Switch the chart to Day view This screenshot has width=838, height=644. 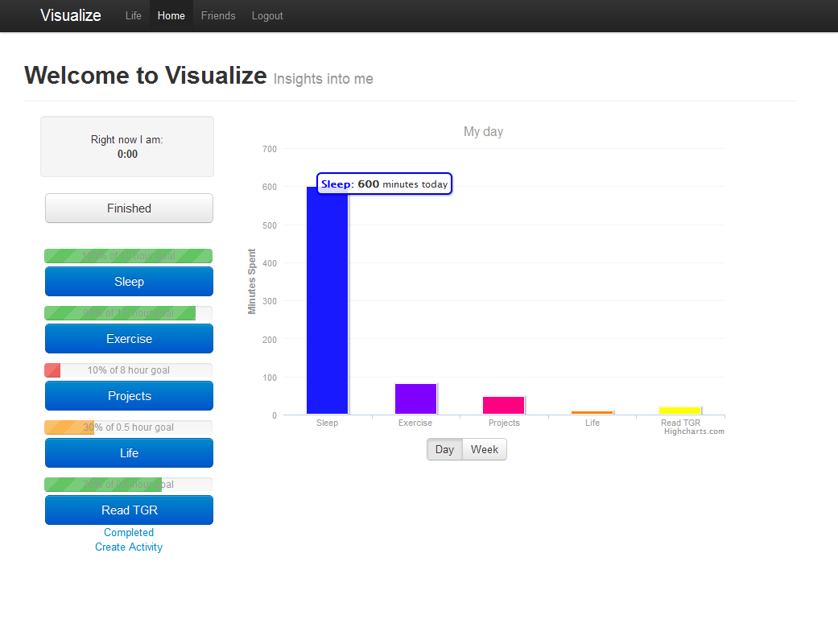(x=444, y=449)
